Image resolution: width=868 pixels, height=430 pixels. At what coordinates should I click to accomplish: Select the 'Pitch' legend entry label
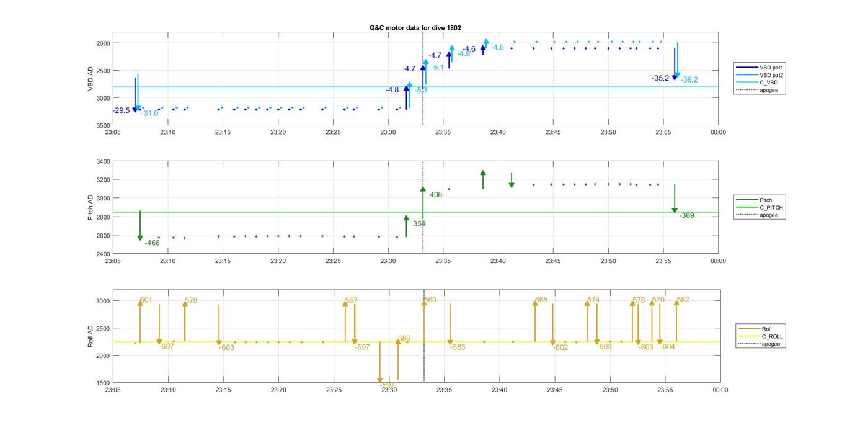click(x=766, y=200)
